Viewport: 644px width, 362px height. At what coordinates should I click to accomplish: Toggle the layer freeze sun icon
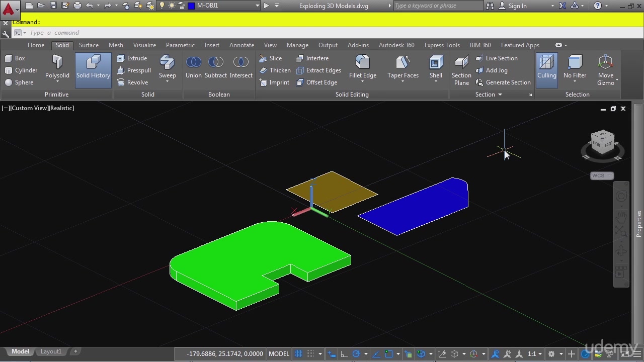[172, 6]
